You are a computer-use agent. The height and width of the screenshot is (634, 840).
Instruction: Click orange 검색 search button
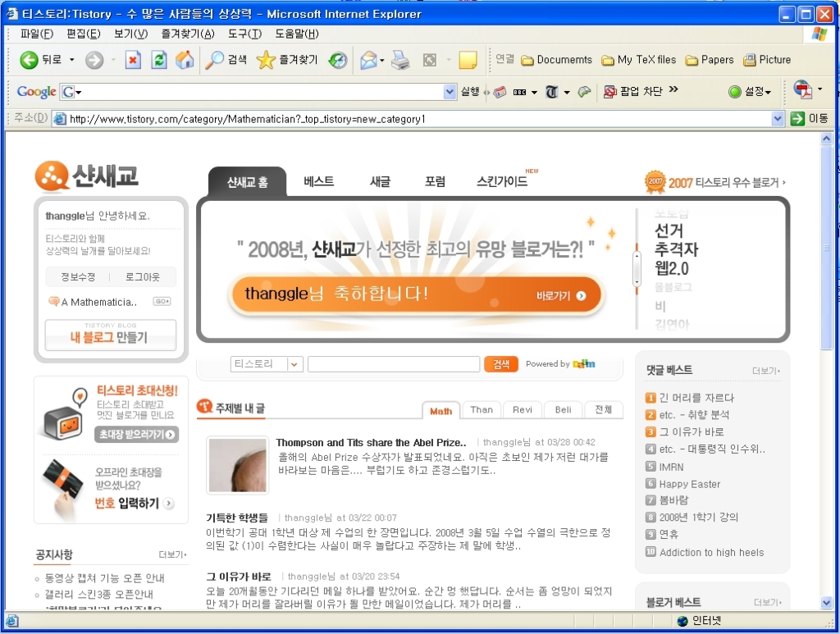[x=501, y=364]
